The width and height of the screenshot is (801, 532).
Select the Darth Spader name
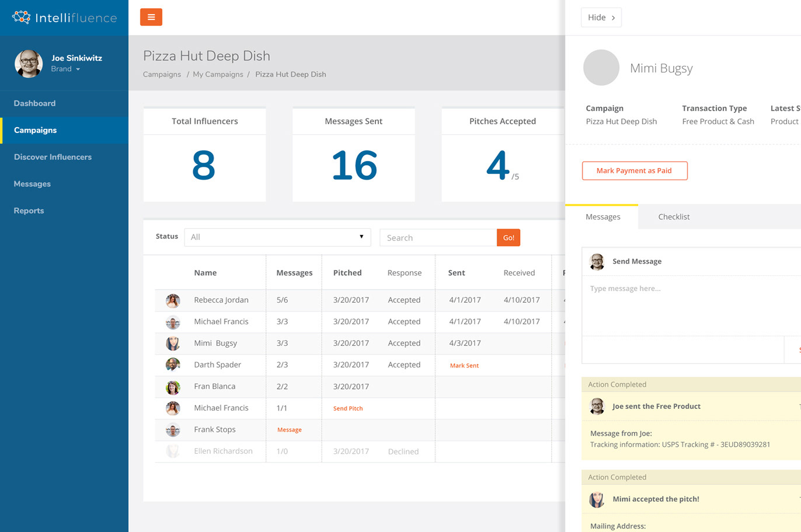point(218,365)
